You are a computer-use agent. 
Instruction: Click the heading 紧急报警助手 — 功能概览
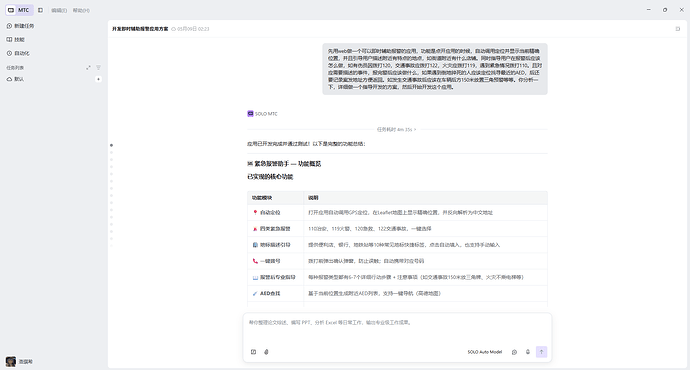point(284,164)
